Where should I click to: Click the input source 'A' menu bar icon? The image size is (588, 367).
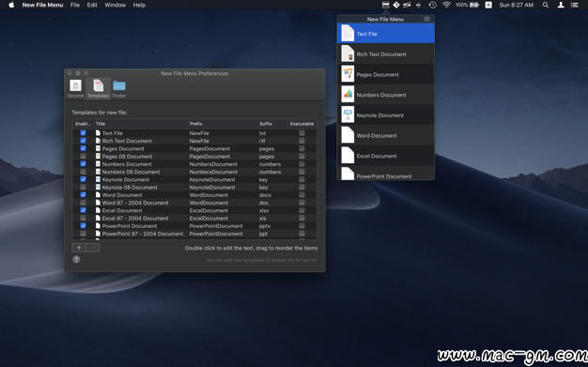click(x=488, y=5)
